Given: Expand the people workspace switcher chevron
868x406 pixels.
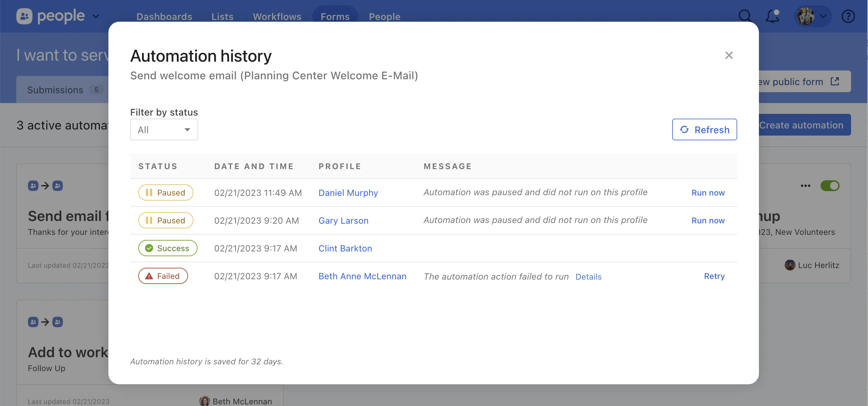Looking at the screenshot, I should [97, 16].
